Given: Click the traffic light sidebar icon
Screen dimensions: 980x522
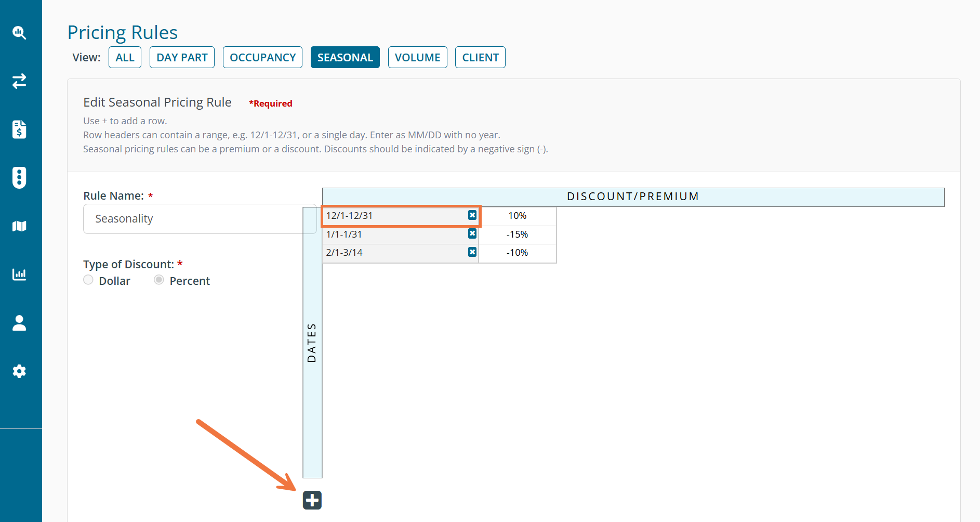Looking at the screenshot, I should point(19,178).
